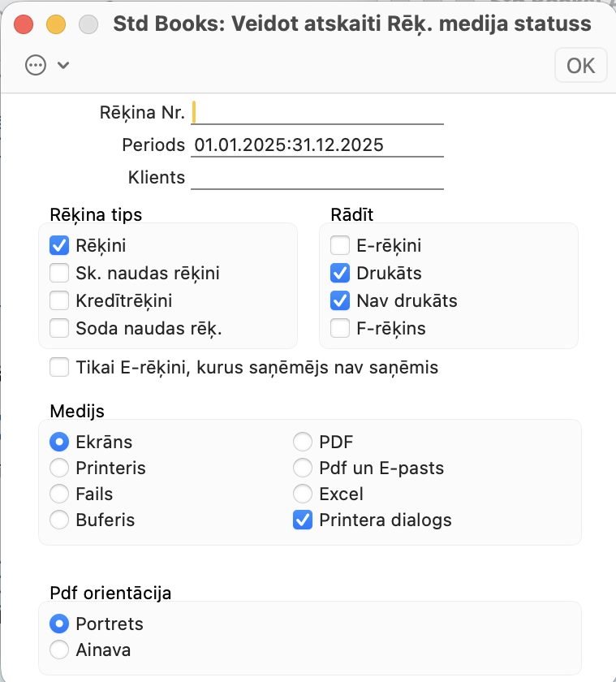
Task: Tick the Kredītrēķini checkbox
Action: pyautogui.click(x=59, y=300)
